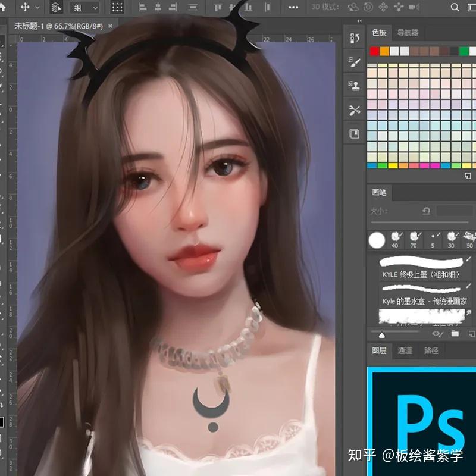Open the 组 auto-select dropdown
The width and height of the screenshot is (476, 476).
coord(84,8)
